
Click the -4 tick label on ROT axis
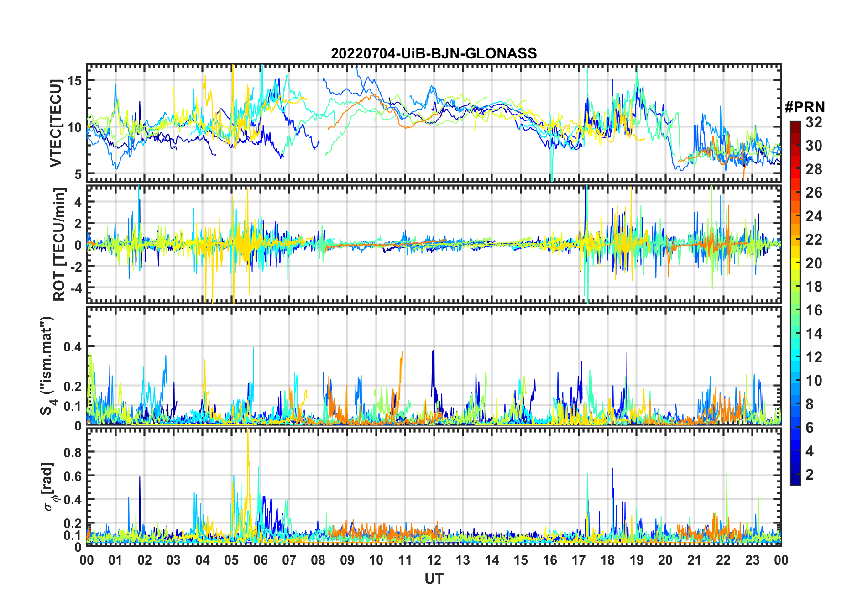coord(74,288)
